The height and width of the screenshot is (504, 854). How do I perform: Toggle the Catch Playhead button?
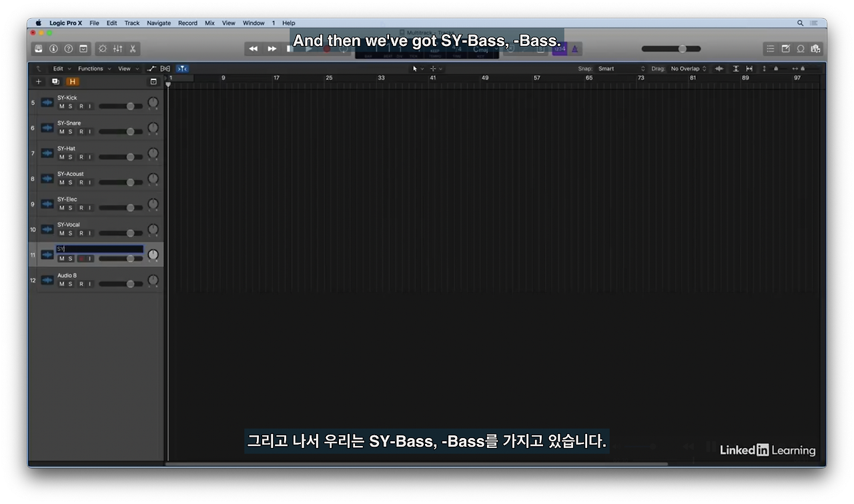pos(182,69)
